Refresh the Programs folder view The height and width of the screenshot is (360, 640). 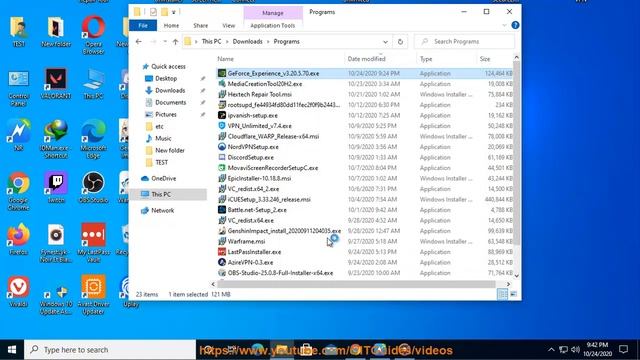pos(400,42)
